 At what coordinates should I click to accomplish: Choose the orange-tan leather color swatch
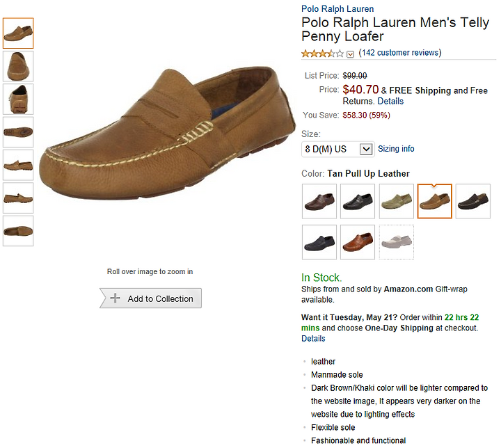pos(358,242)
